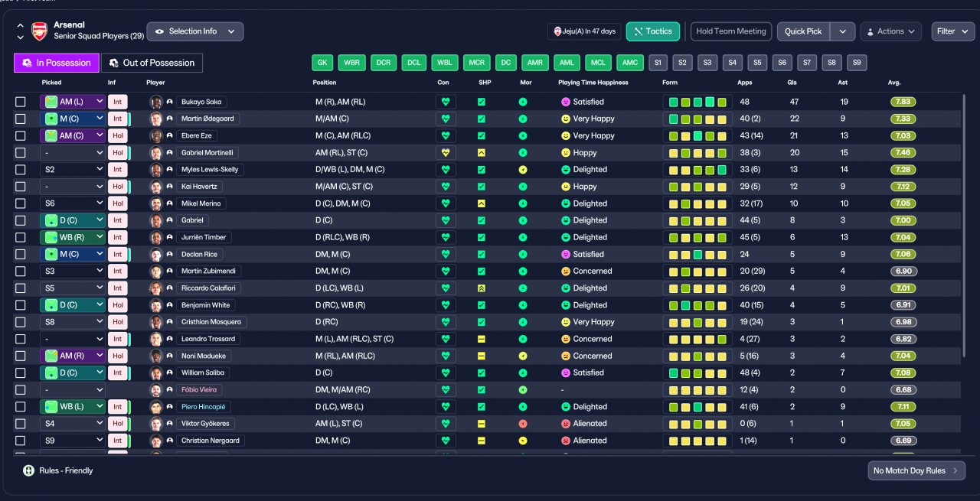Click the Arsenal club crest icon

(39, 31)
